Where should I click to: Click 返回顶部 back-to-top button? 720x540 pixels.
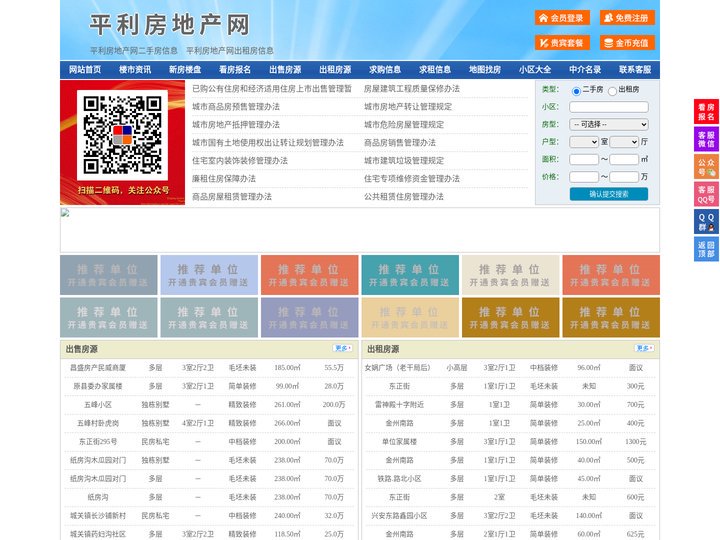coord(706,249)
